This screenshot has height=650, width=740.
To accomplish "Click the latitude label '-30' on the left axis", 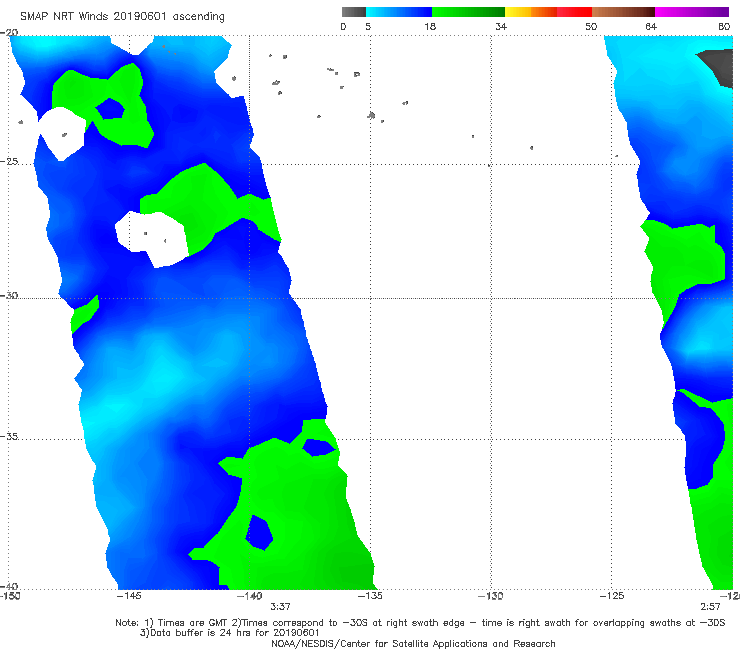I will pyautogui.click(x=9, y=295).
